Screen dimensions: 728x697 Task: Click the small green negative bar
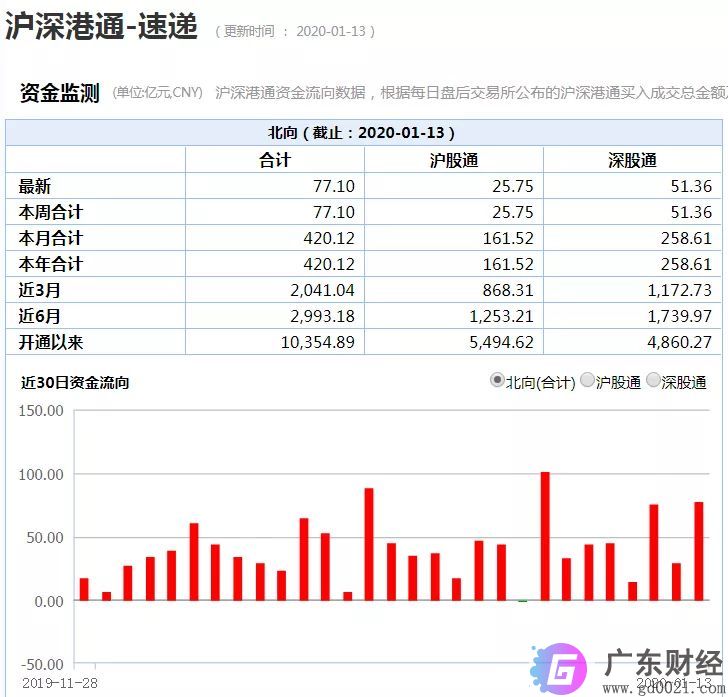[523, 601]
